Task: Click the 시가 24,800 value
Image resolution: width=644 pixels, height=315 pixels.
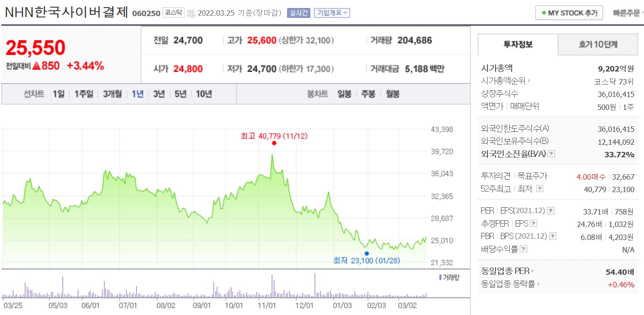Action: pos(188,69)
